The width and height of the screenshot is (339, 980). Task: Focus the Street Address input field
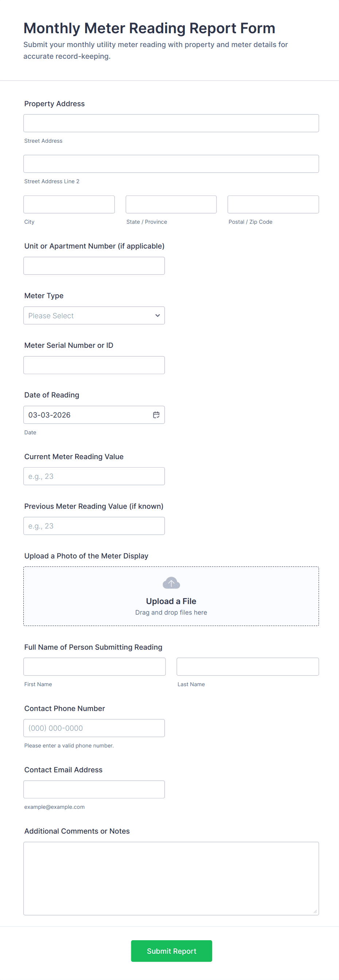click(x=171, y=123)
